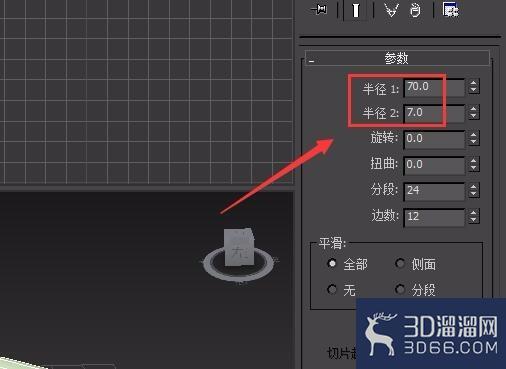The width and height of the screenshot is (506, 369).
Task: Click the Pin Stack icon
Action: [319, 10]
